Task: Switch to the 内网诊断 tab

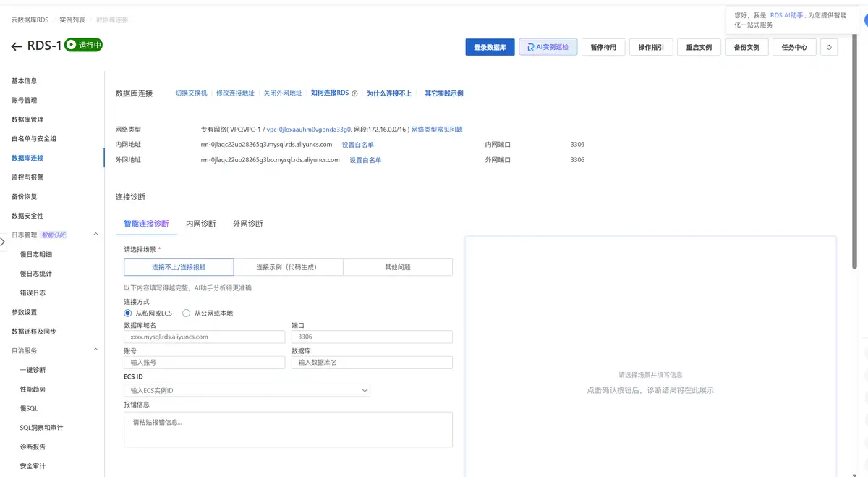Action: coord(200,224)
